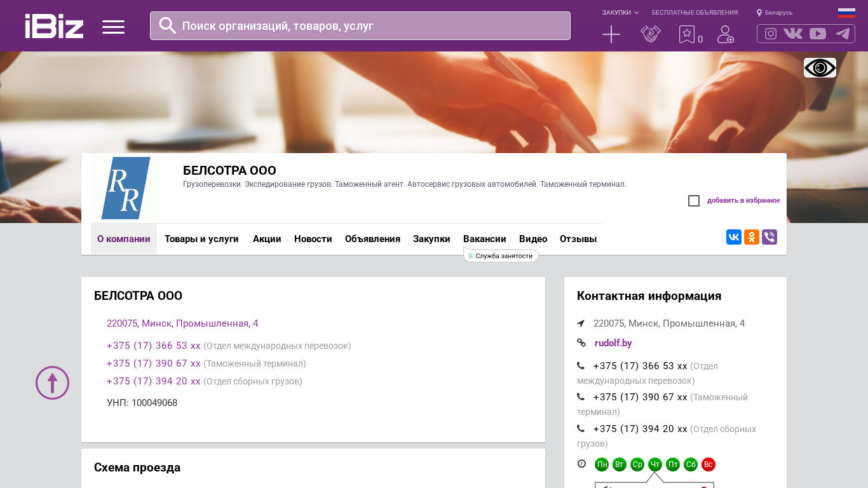This screenshot has height=488, width=868.
Task: Click the handshake deals icon
Action: pos(650,34)
